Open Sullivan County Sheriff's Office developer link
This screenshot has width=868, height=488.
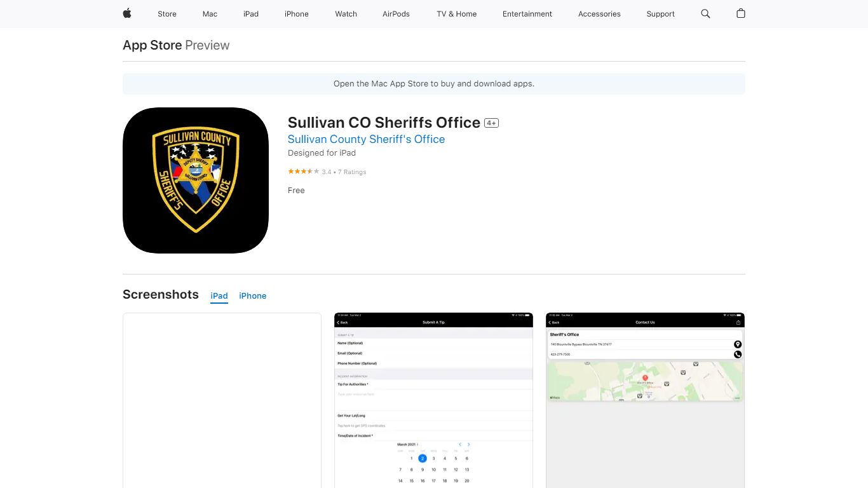(x=366, y=139)
